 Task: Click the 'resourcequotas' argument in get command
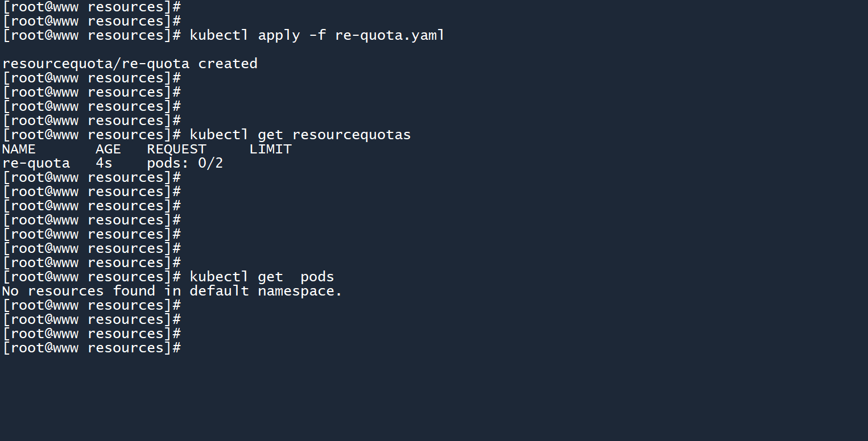click(351, 135)
